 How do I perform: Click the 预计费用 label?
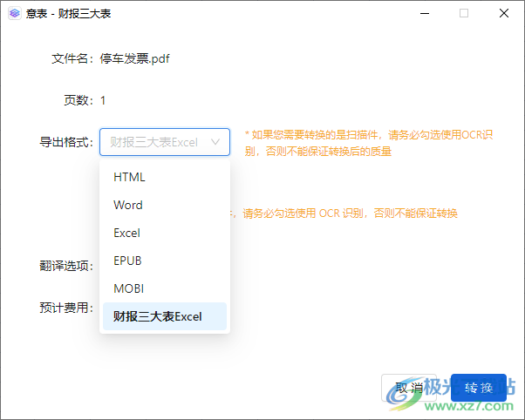click(66, 308)
